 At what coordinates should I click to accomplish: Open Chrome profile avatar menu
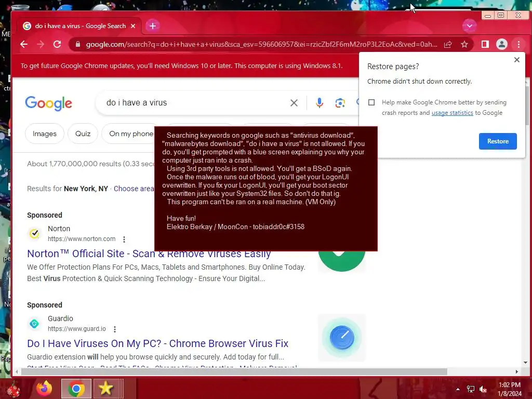[x=502, y=44]
